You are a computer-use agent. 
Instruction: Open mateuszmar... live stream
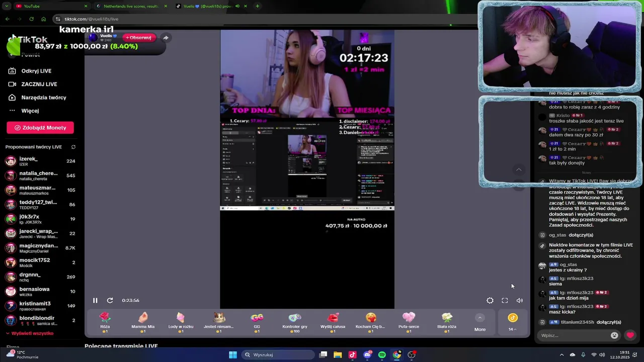pyautogui.click(x=40, y=190)
